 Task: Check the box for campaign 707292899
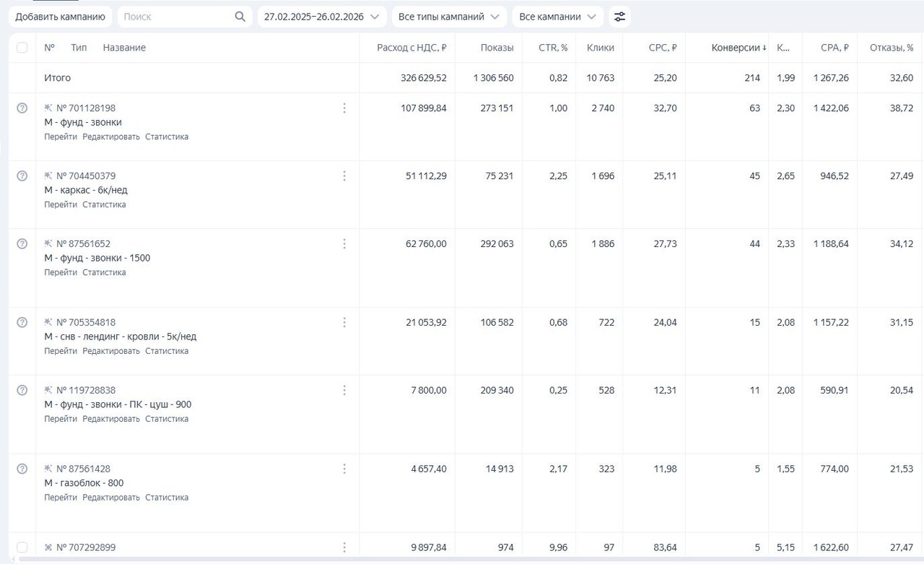point(22,547)
